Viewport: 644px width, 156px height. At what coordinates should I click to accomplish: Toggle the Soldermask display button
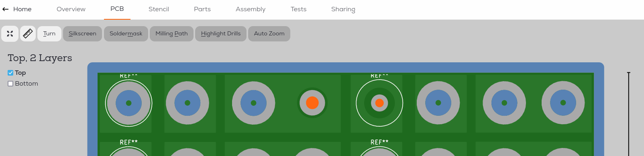(x=126, y=34)
